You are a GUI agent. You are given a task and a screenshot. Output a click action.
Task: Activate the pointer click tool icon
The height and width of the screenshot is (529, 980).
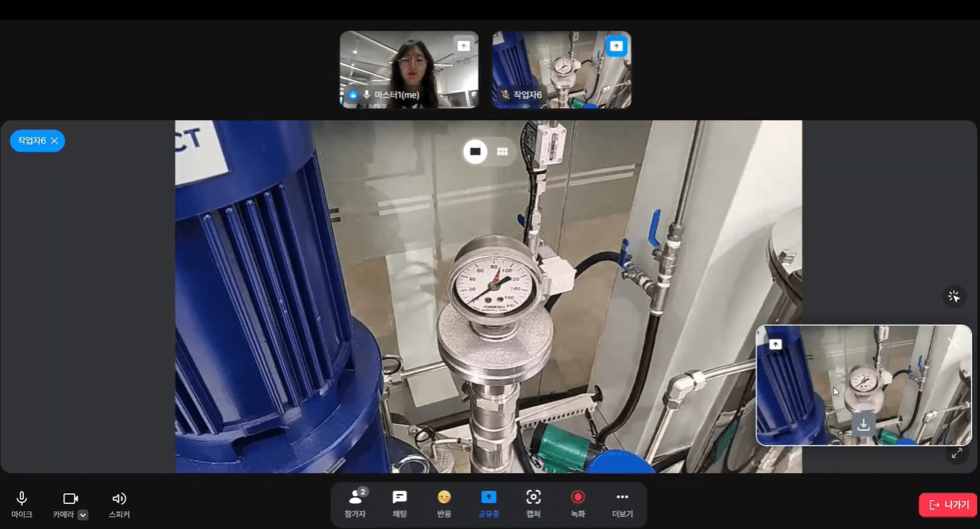coord(954,297)
